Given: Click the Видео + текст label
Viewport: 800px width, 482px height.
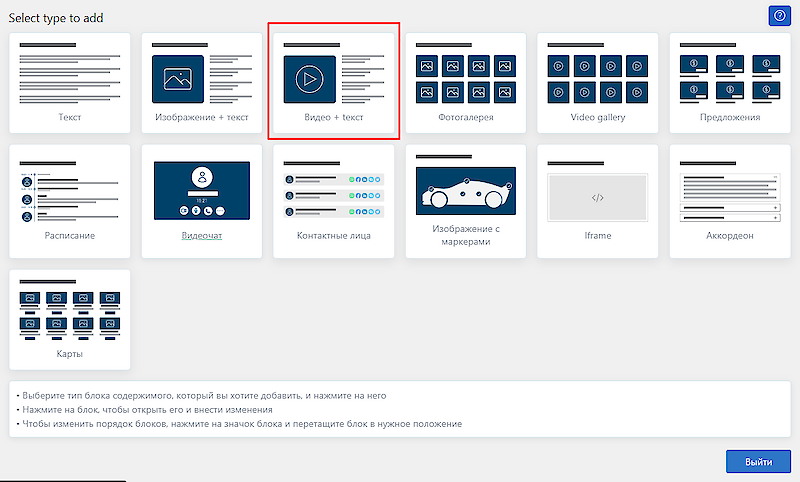Looking at the screenshot, I should click(x=334, y=117).
